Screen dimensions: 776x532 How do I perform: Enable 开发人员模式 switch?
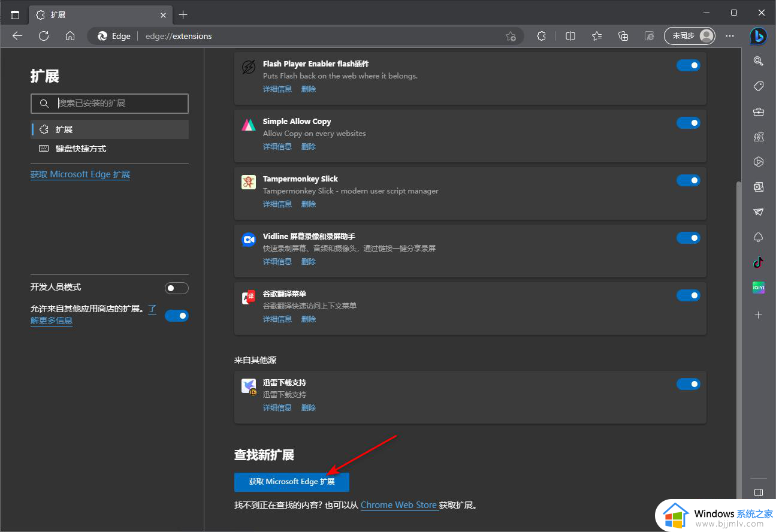click(177, 288)
